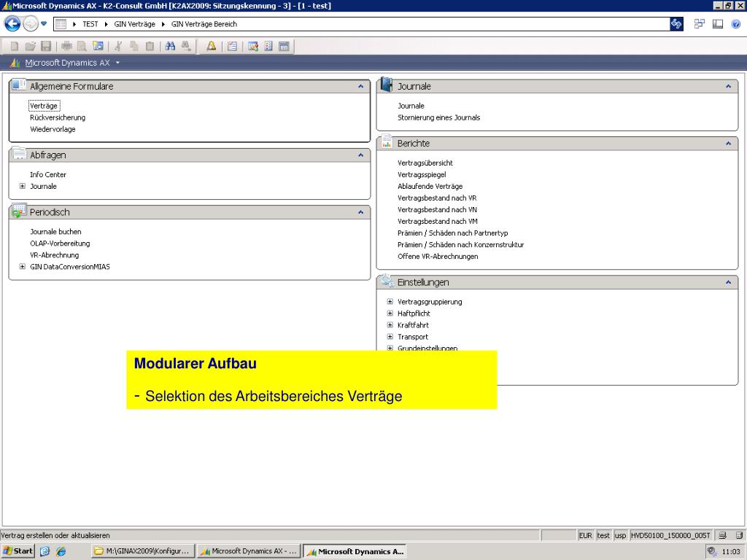
Task: Click the yellow alert bell icon
Action: tap(211, 46)
